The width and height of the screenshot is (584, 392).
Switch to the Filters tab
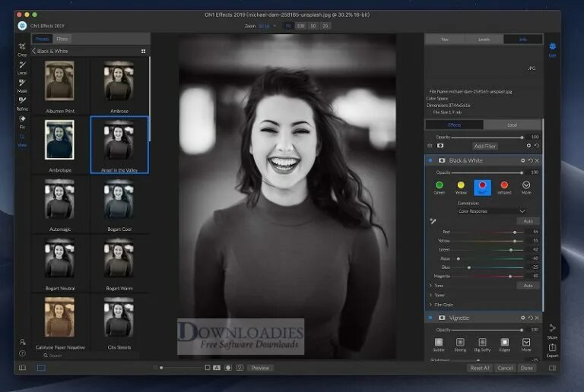[62, 39]
